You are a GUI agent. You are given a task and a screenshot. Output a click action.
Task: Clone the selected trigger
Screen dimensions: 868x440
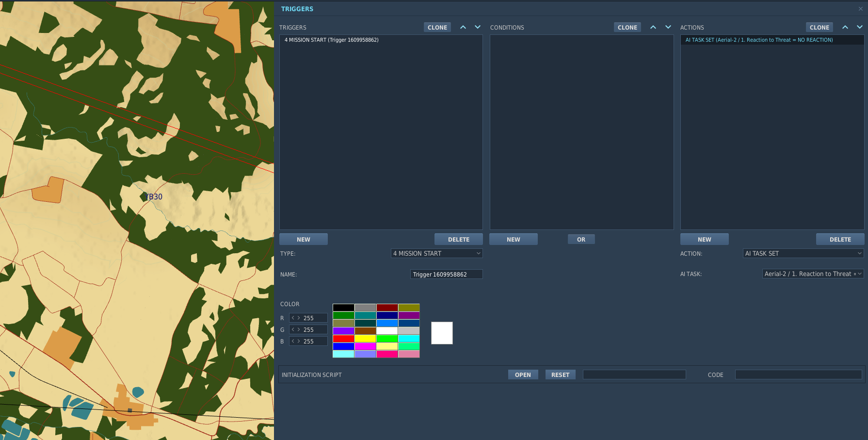click(x=437, y=28)
